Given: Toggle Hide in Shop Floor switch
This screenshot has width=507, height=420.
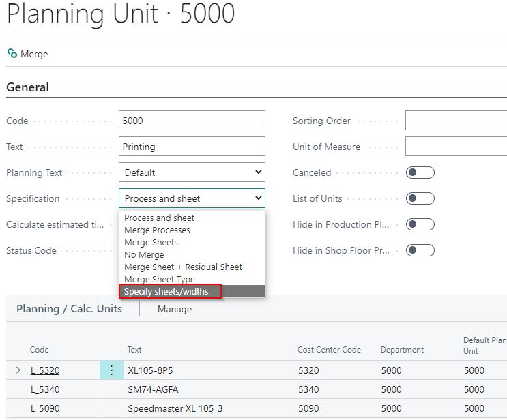Looking at the screenshot, I should pos(419,250).
